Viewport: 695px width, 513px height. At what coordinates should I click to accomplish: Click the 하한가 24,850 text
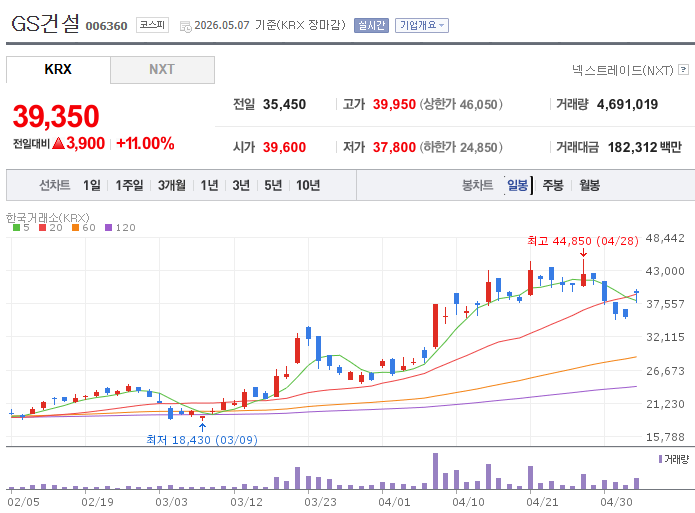click(461, 147)
